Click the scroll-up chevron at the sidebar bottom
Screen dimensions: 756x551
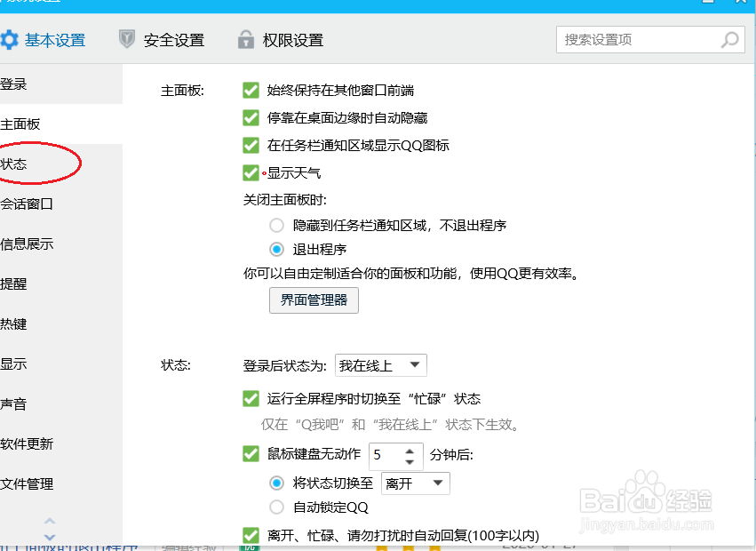49,523
